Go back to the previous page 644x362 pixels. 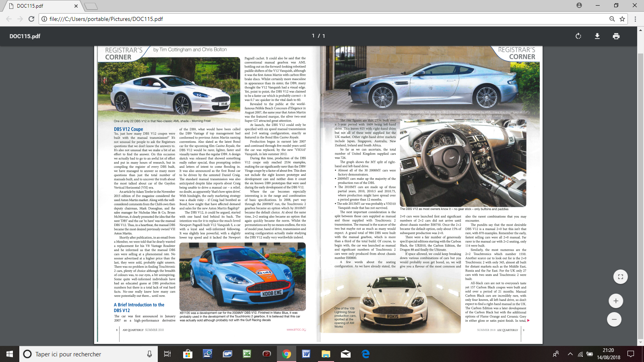(9, 19)
